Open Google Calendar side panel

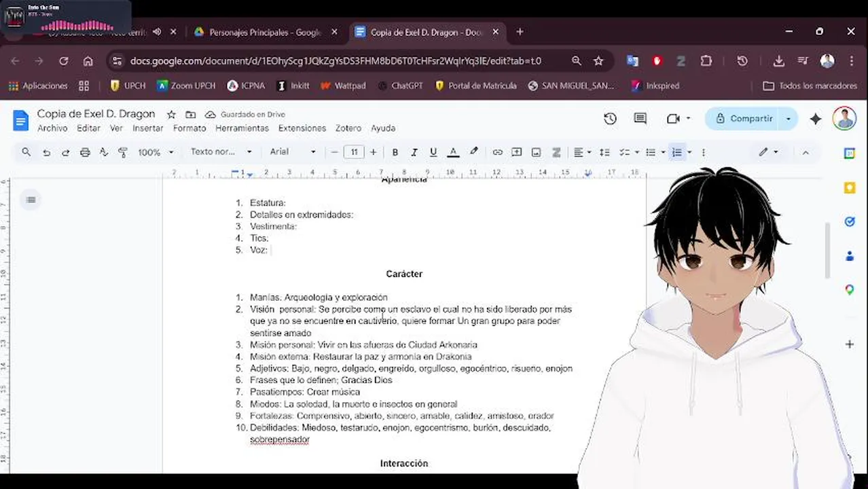click(x=850, y=153)
